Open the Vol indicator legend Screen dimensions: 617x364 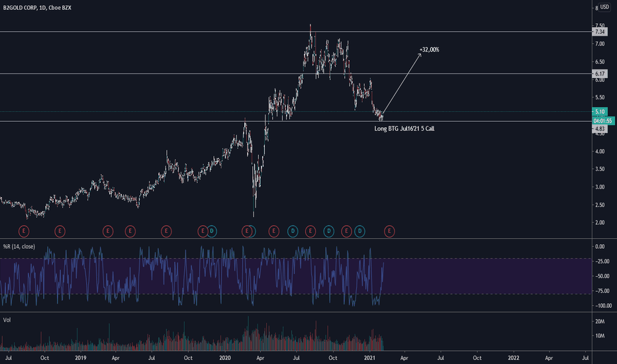[7, 320]
